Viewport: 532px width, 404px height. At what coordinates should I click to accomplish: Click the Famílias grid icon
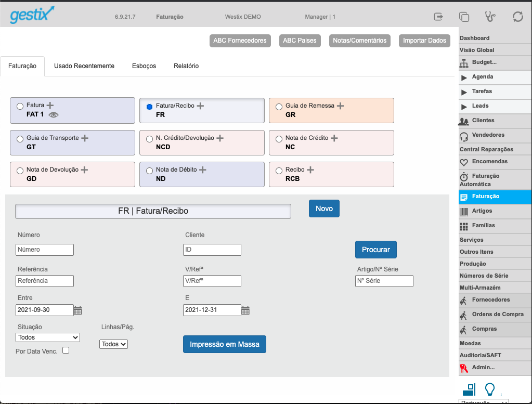click(464, 227)
